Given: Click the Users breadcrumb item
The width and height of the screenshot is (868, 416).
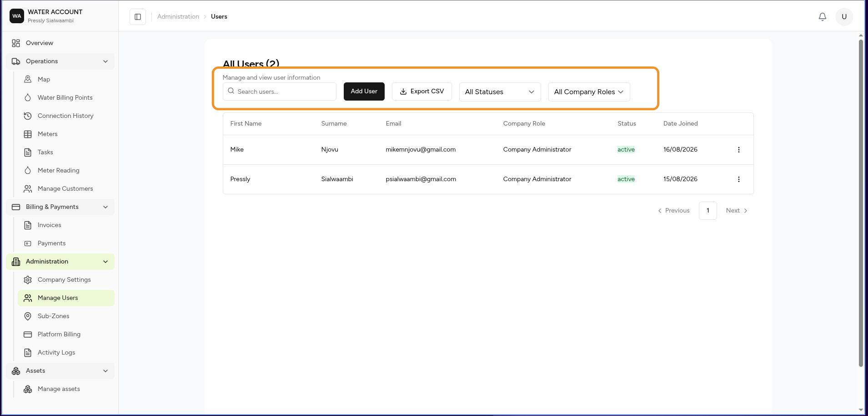Looking at the screenshot, I should pos(219,16).
